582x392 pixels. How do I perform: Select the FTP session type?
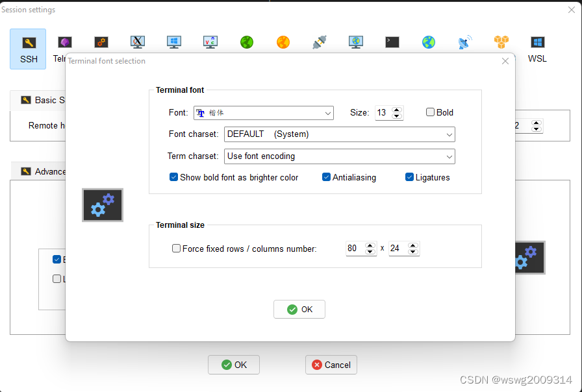click(246, 42)
